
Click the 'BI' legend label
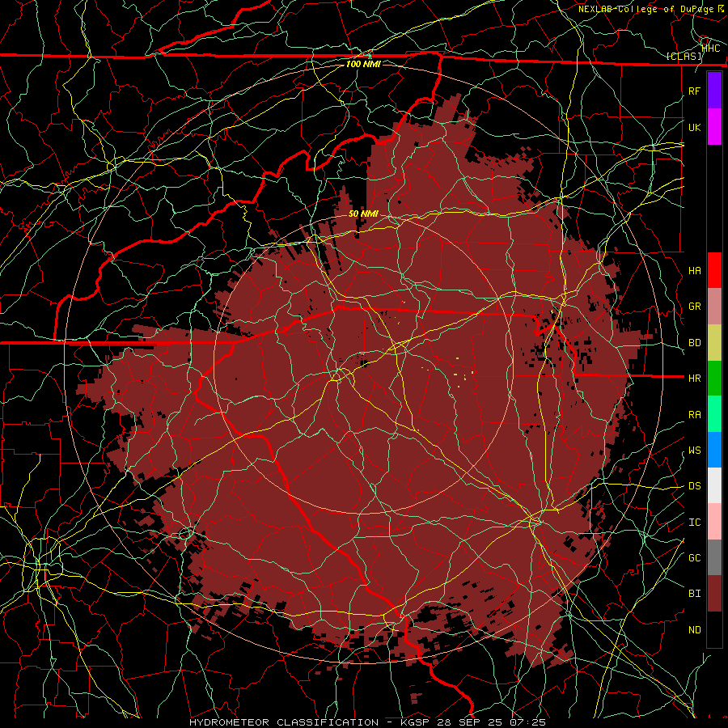694,594
